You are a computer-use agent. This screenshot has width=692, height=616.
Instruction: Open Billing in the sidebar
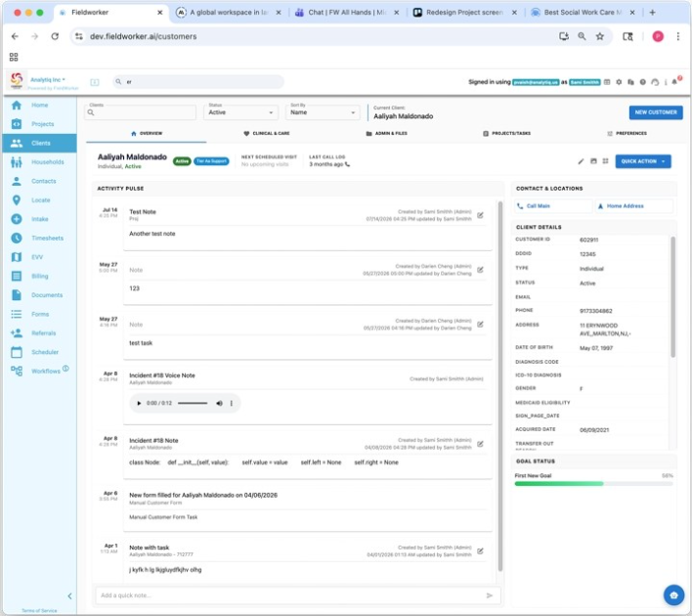pos(39,276)
